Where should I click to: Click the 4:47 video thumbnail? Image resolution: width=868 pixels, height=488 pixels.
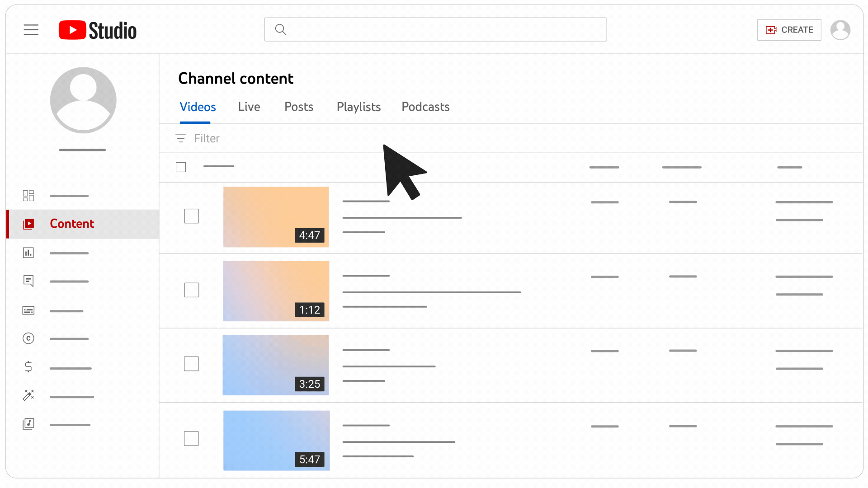coord(276,216)
